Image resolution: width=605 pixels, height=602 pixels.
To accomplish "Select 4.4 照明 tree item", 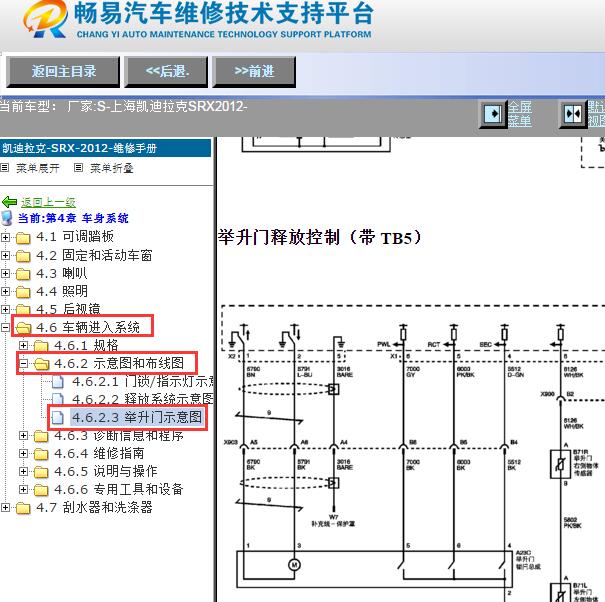I will [x=62, y=291].
